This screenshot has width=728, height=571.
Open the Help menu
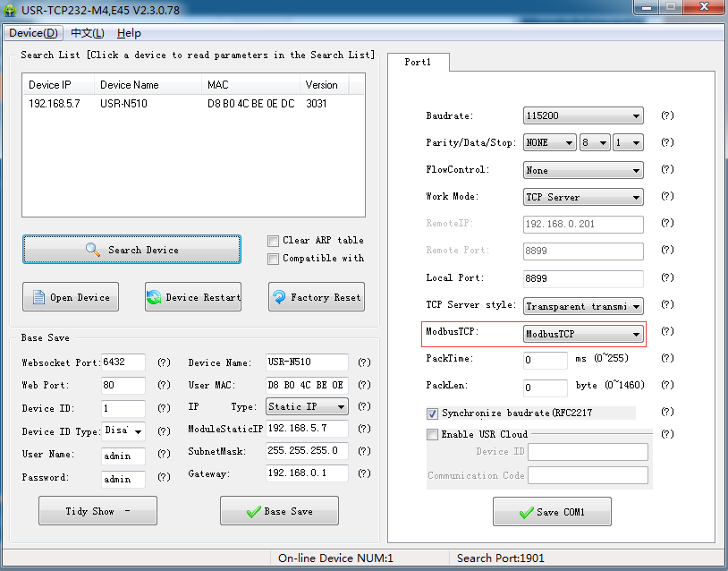coord(129,33)
